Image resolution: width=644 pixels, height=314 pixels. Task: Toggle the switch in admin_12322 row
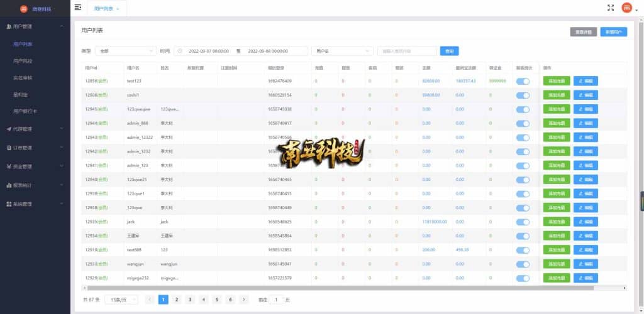(x=523, y=138)
